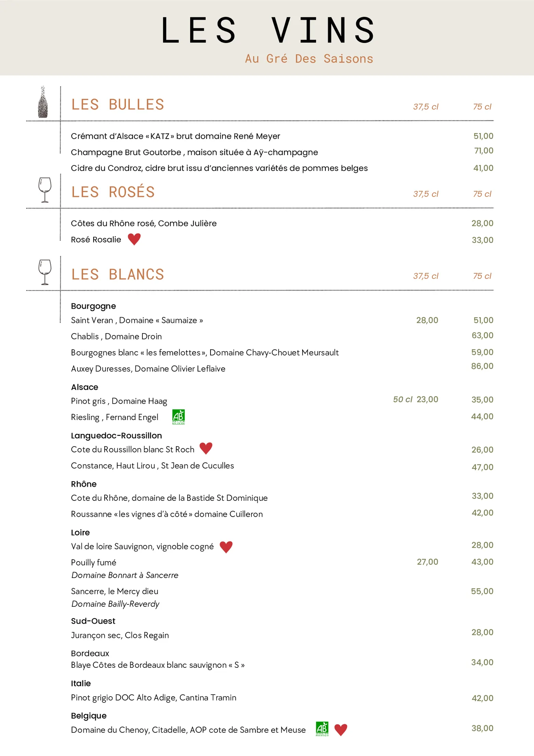Click the red heart next to Rosé Rosalie
This screenshot has height=756, width=534.
click(134, 239)
